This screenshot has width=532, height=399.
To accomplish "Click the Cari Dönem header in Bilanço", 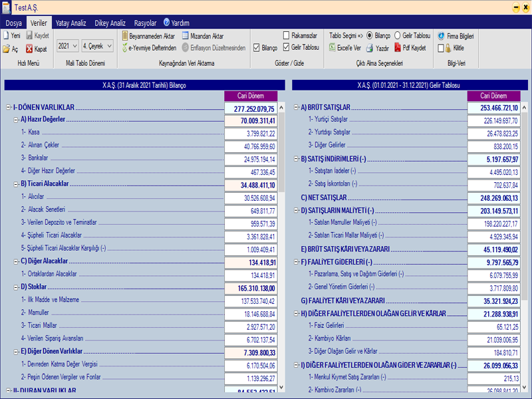I will pyautogui.click(x=251, y=96).
